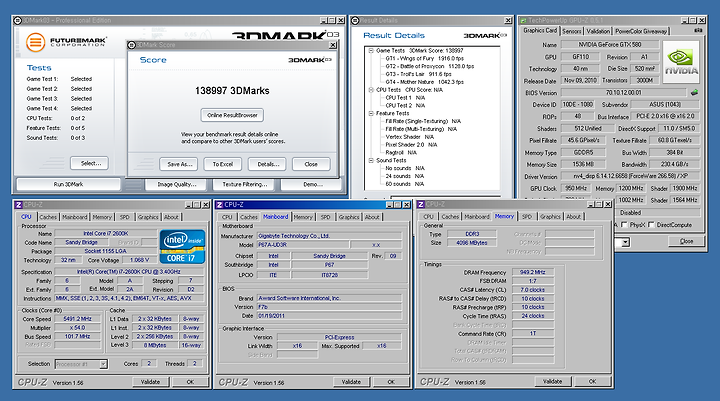Select the Graphics Card tab in GPU-Z
Viewport: 720px width, 401px height.
click(540, 30)
